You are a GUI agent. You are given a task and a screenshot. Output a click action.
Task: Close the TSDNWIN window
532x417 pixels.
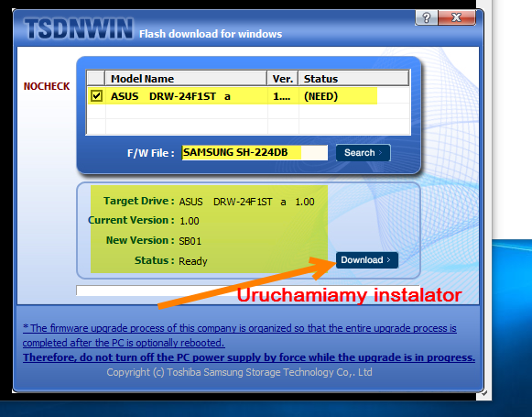(x=457, y=17)
